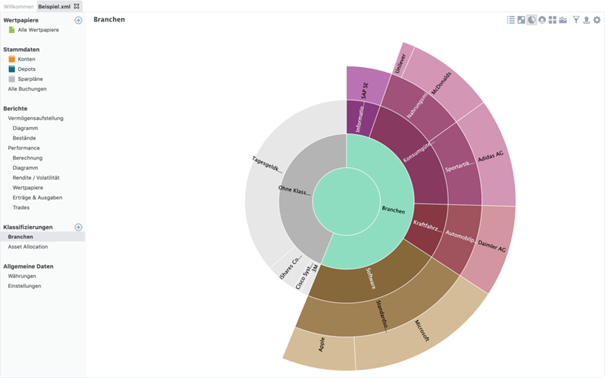Open the stacked area chart icon
This screenshot has height=378, width=605.
click(x=563, y=20)
